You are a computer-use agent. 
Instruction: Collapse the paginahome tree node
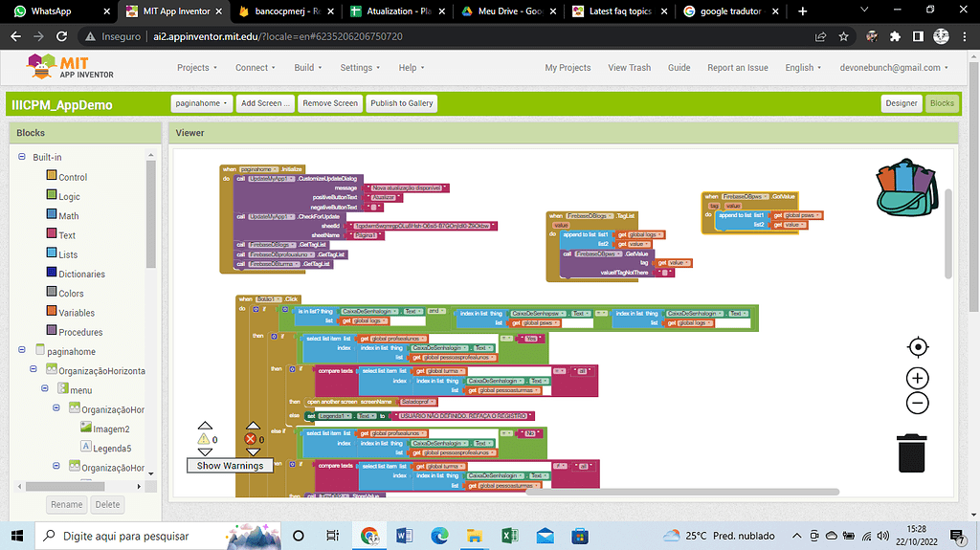pyautogui.click(x=21, y=351)
